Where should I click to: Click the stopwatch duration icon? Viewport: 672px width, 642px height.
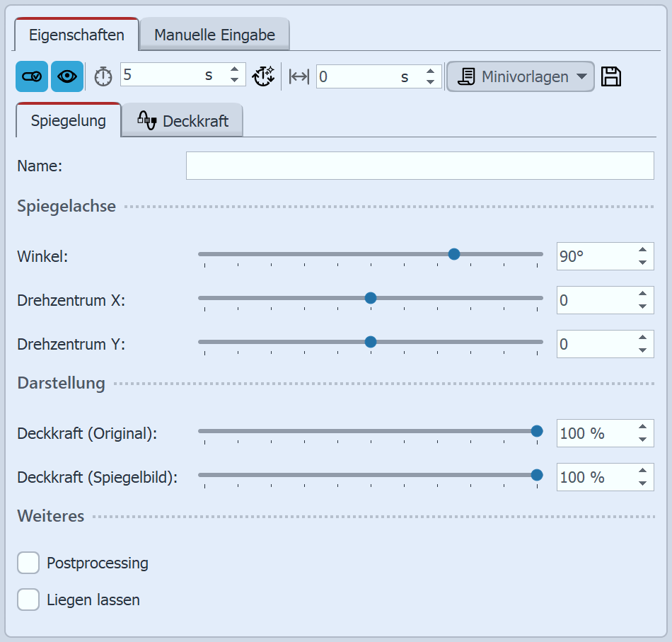[103, 76]
